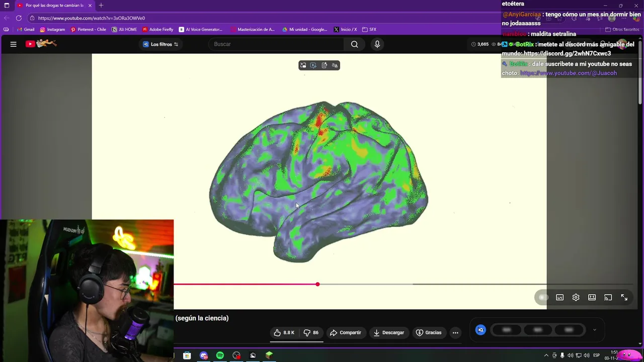Open the Masterización de A... bookmark
Screen dimensions: 644x362
coord(253,30)
